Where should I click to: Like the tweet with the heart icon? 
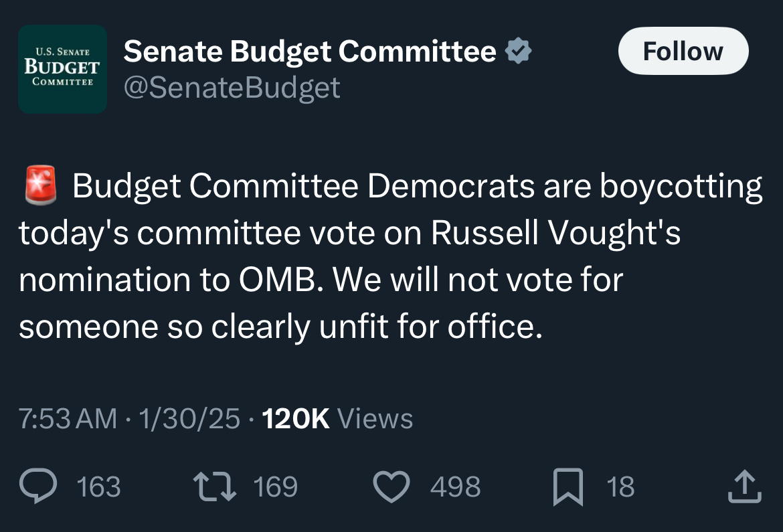[391, 486]
